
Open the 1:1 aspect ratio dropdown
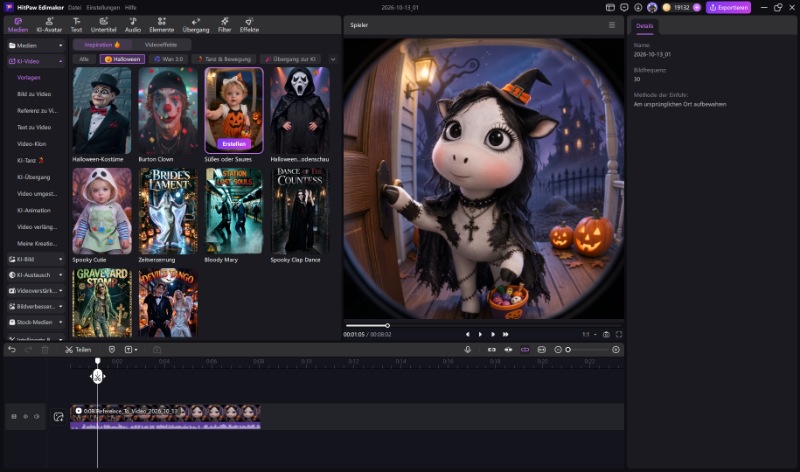589,334
